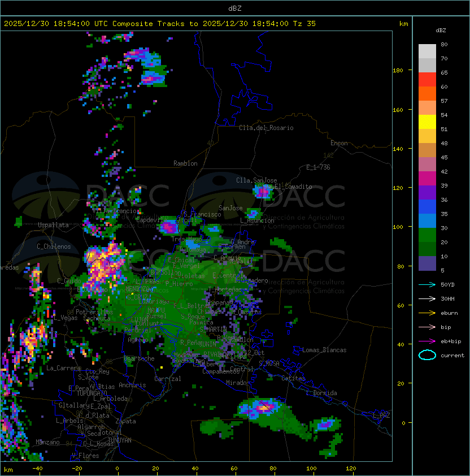Click the 'dBZ' label above the color scale

(441, 31)
